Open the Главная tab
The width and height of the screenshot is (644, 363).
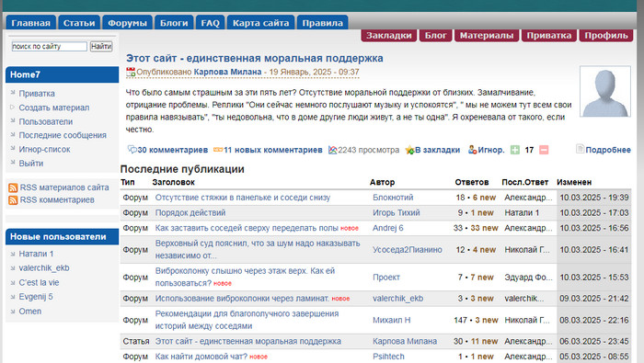[x=30, y=23]
